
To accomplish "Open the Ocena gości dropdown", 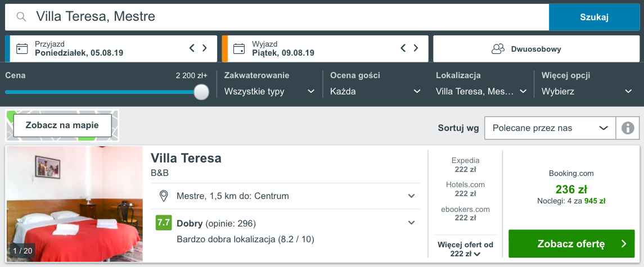I will pyautogui.click(x=375, y=91).
